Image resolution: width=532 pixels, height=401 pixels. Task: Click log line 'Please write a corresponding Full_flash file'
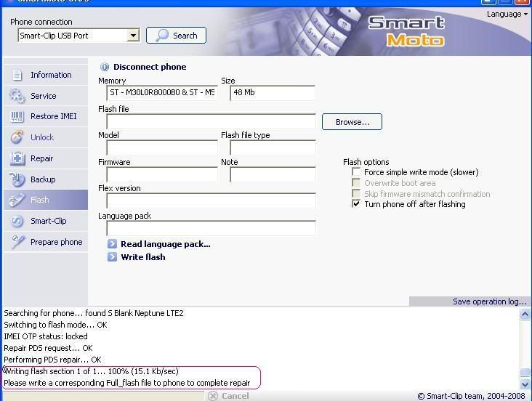(x=127, y=383)
